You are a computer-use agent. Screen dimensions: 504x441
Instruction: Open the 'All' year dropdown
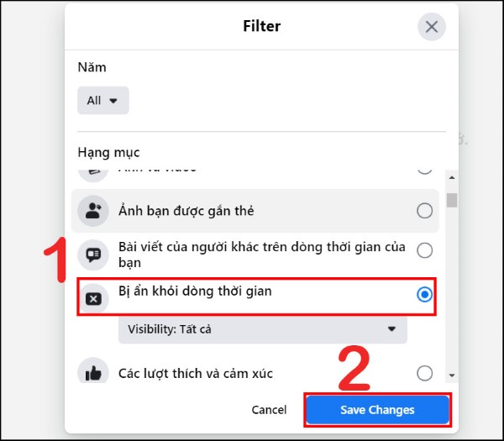tap(102, 100)
